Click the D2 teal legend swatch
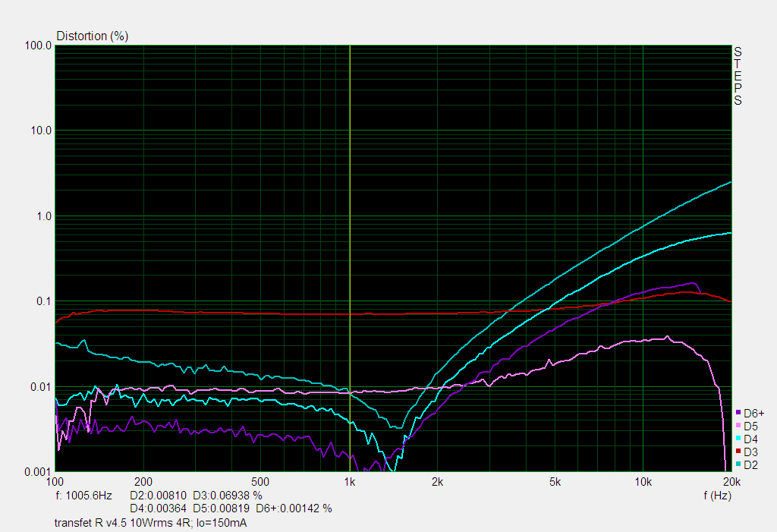 pos(738,464)
